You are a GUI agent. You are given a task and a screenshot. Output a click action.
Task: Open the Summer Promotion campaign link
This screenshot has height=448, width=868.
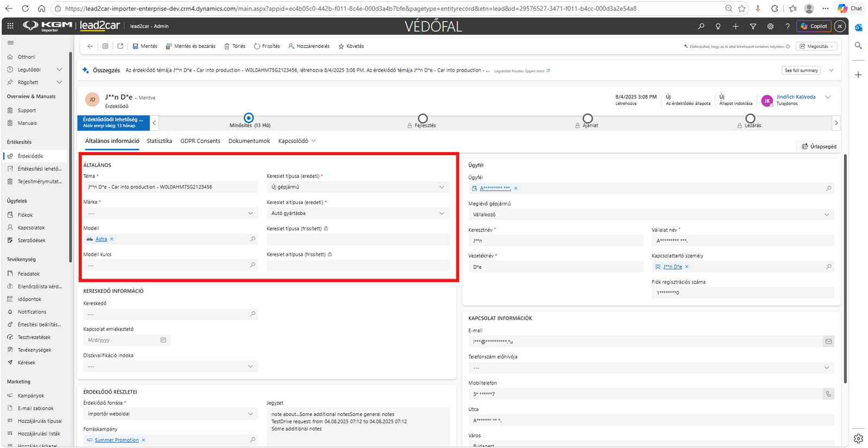pyautogui.click(x=117, y=440)
